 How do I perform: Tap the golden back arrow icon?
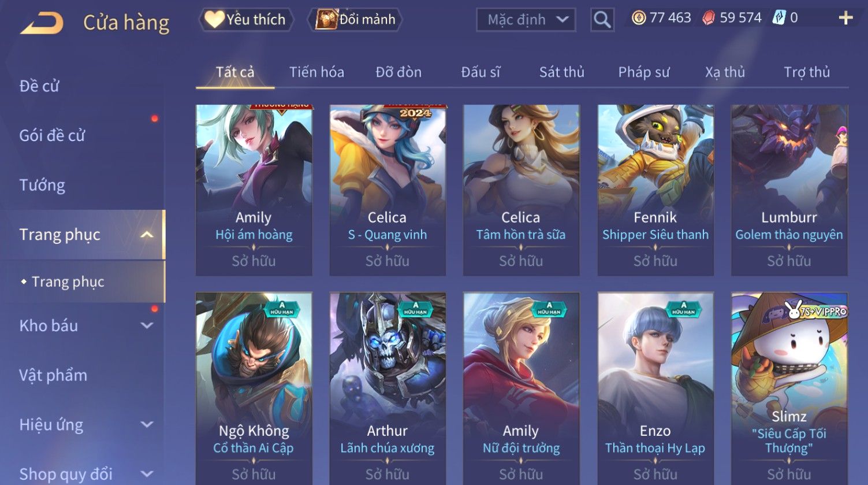point(42,23)
